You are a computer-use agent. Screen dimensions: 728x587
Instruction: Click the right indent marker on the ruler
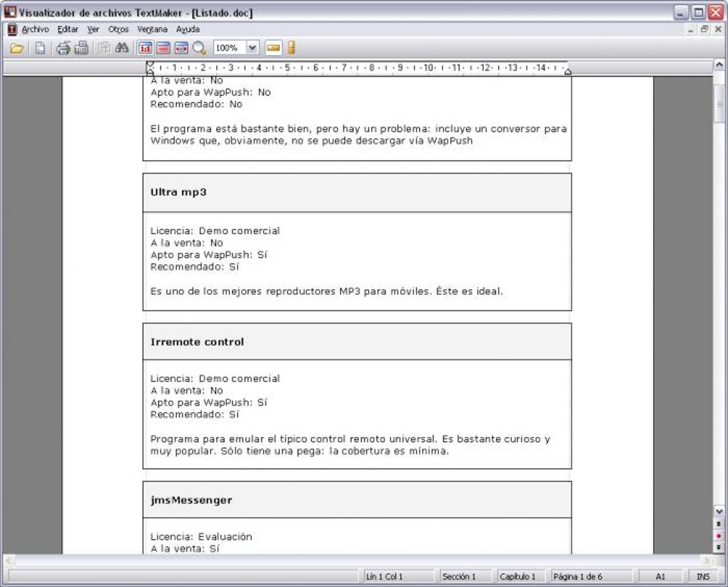point(567,71)
